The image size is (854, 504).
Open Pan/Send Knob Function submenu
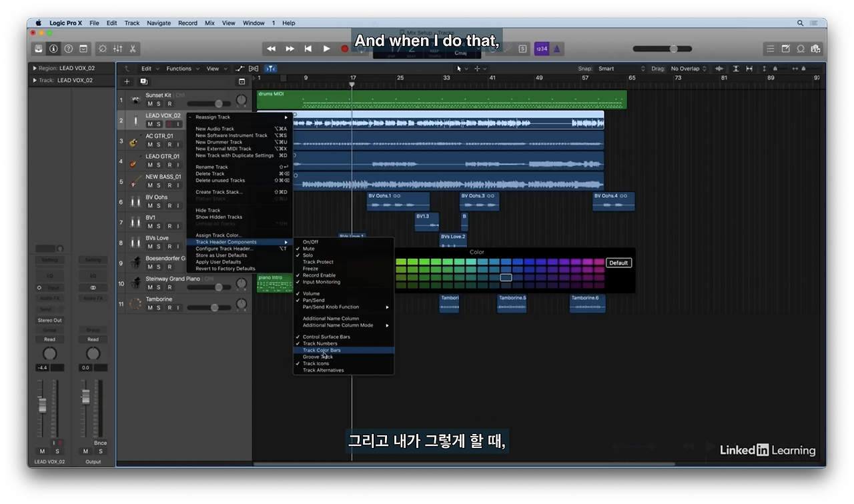pos(344,307)
